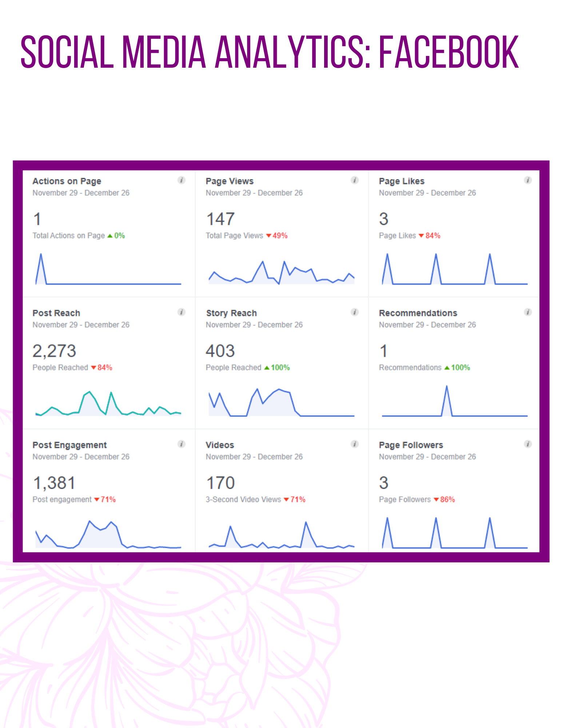The height and width of the screenshot is (728, 562).
Task: Click the 3-Second Video Views label
Action: [x=243, y=499]
